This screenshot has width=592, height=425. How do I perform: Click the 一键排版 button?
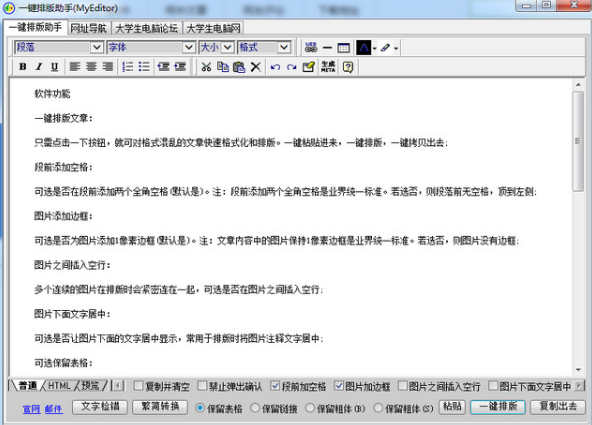click(x=498, y=407)
